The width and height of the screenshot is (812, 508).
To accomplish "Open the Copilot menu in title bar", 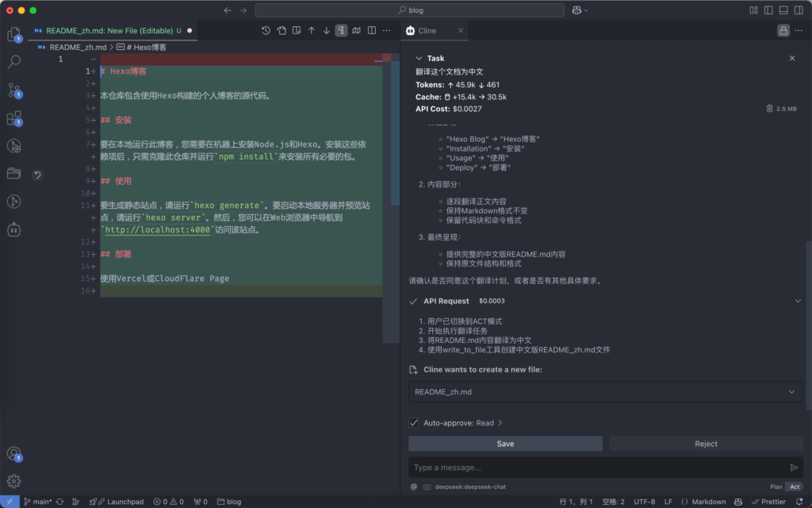I will (580, 10).
